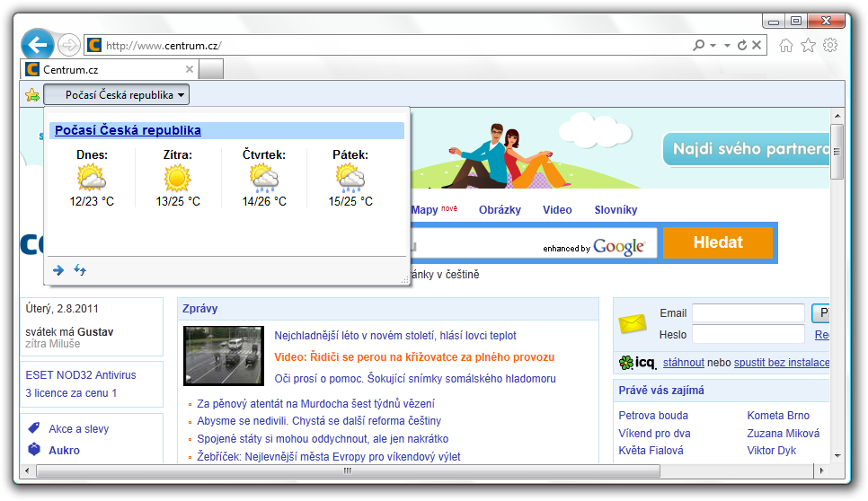Click the spustit bez instalace link
Image resolution: width=868 pixels, height=501 pixels.
click(x=782, y=363)
